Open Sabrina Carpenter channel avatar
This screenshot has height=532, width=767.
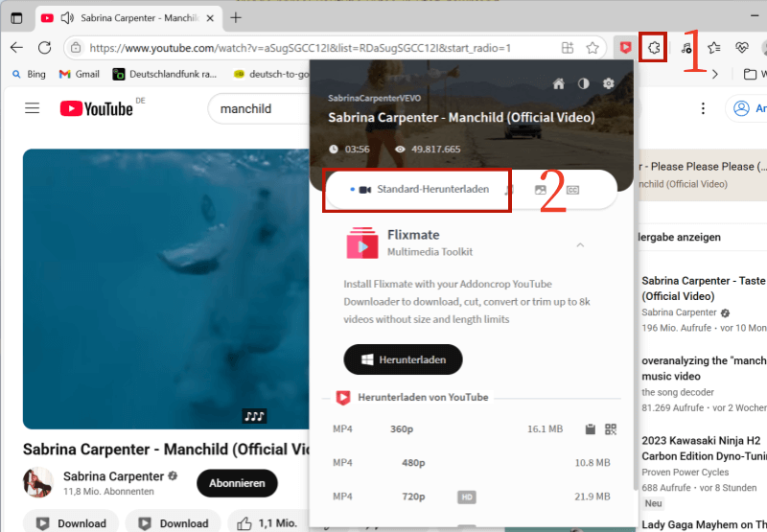[x=38, y=482]
